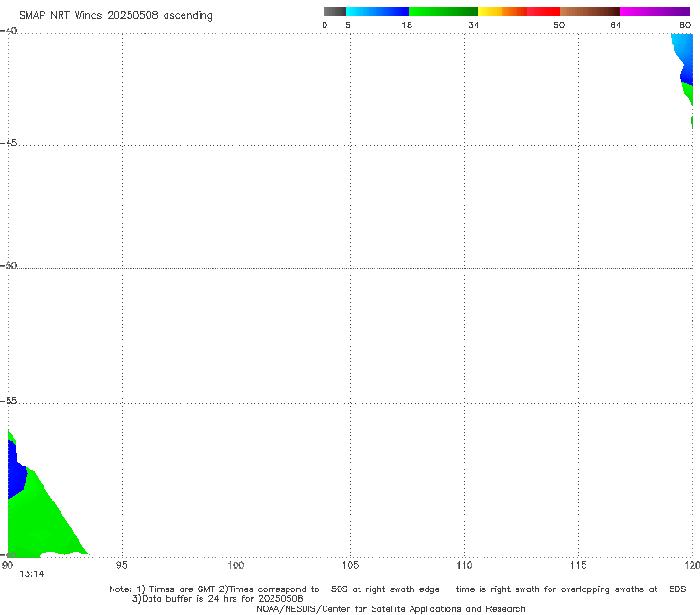Click the longitude axis label '90'
Viewport: 700px width, 615px height.
coord(8,566)
